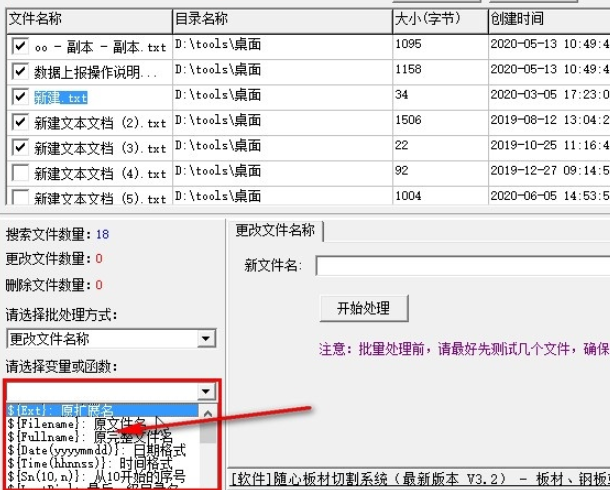Sort by 创建时间 column header
The width and height of the screenshot is (610, 490).
[x=549, y=19]
